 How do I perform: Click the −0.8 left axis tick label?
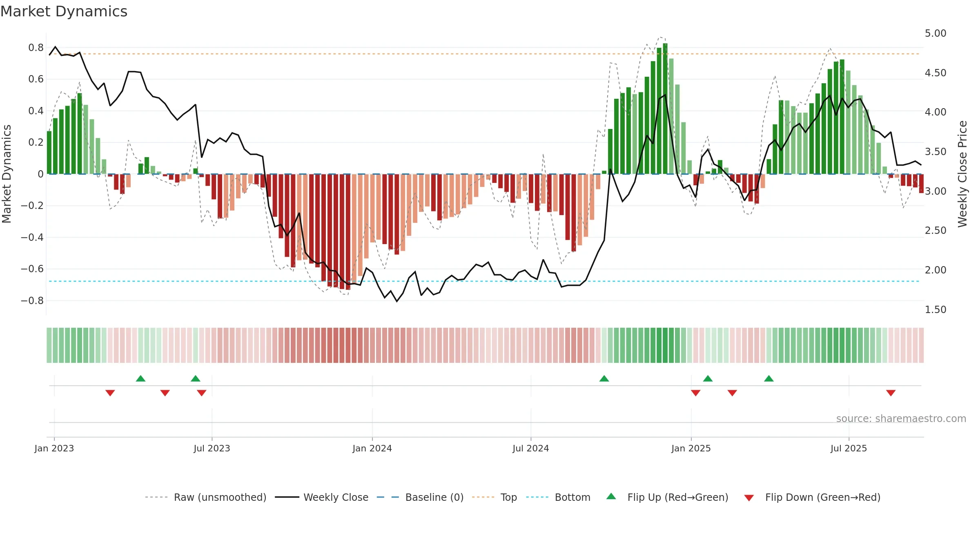(x=32, y=301)
